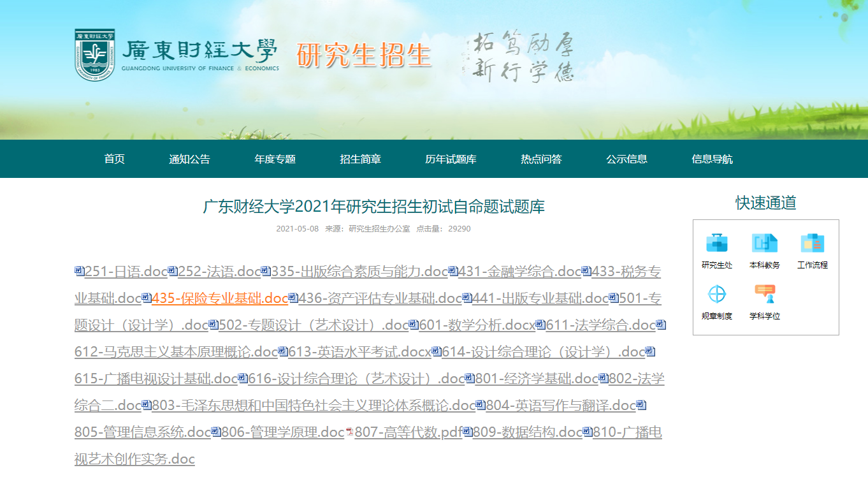
Task: Select 历年试题库 in the menu
Action: pos(451,159)
